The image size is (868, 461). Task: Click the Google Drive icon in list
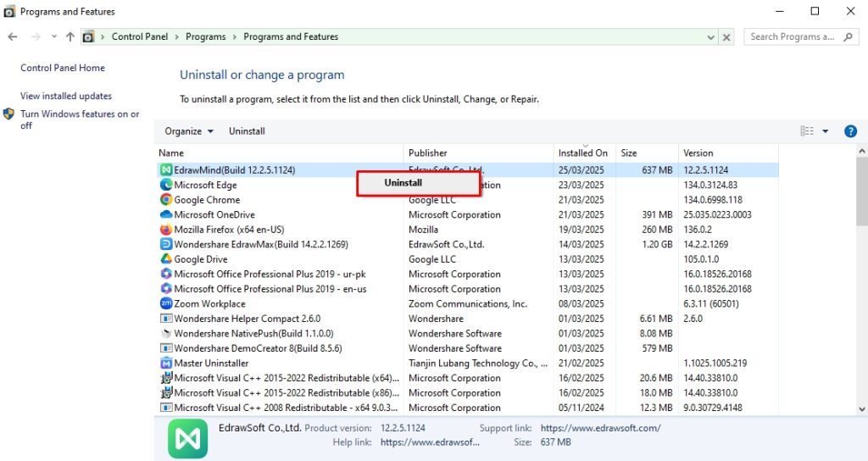[165, 259]
